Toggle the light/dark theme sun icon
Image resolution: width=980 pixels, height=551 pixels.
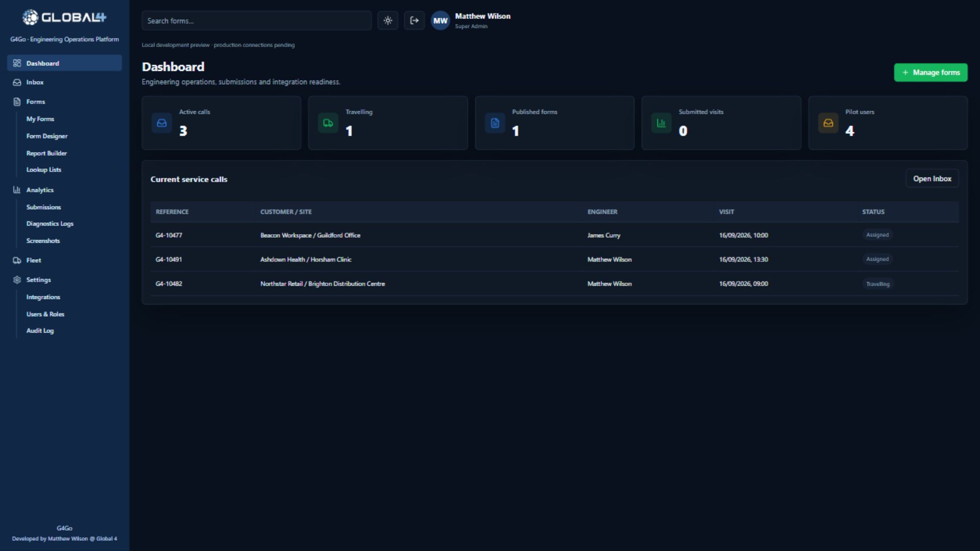[x=388, y=21]
